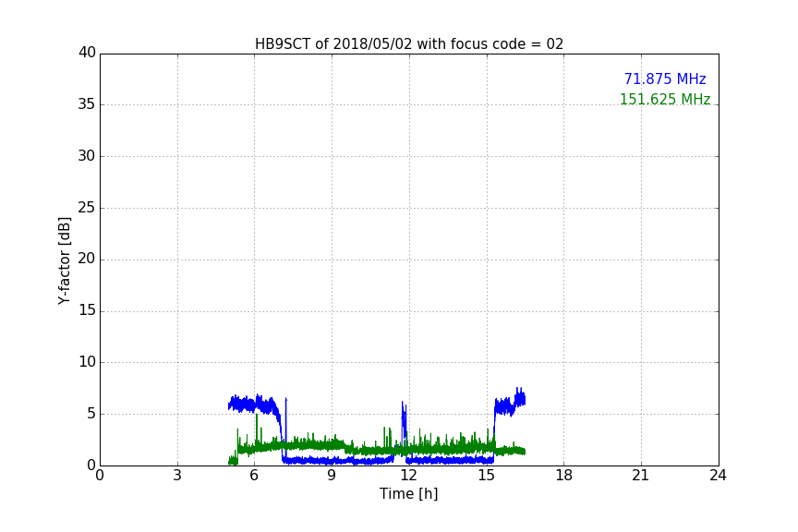Screen dimensions: 798x532
Task: Click y-axis tick label 5
Action: point(91,414)
